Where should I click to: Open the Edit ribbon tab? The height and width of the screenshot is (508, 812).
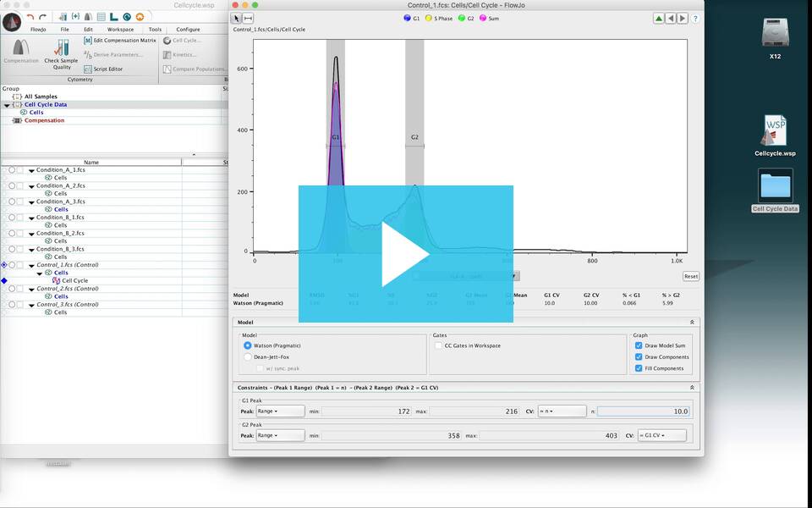click(89, 30)
